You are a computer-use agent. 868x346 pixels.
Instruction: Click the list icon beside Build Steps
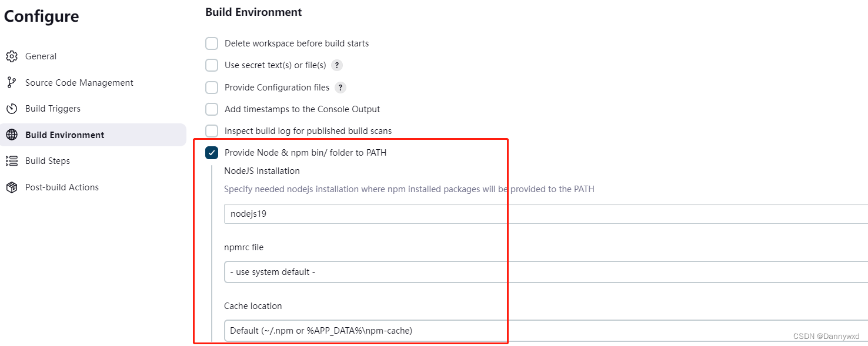[x=11, y=160]
